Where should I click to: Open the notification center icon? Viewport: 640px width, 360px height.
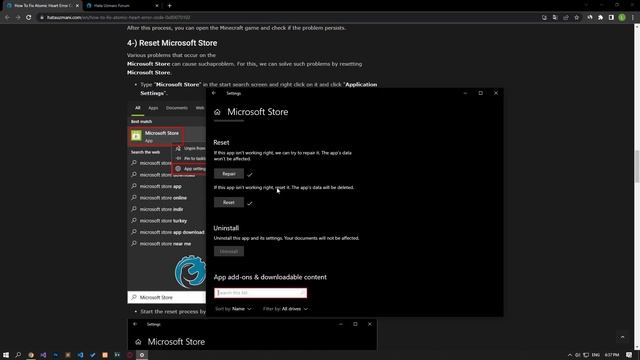tap(629, 355)
